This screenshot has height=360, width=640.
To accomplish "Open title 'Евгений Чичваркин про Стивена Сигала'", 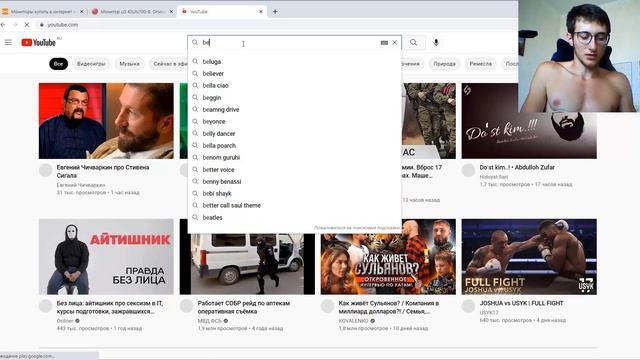I will [x=103, y=171].
